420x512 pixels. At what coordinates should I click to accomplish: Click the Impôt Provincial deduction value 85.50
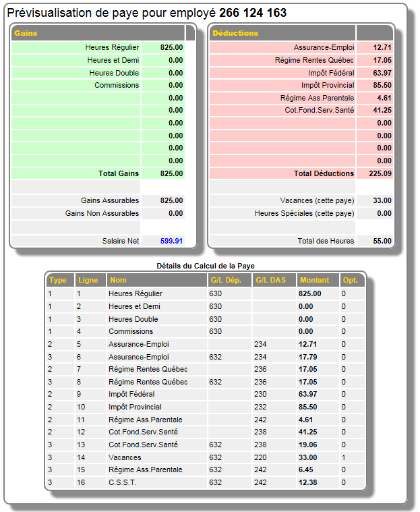(x=382, y=85)
